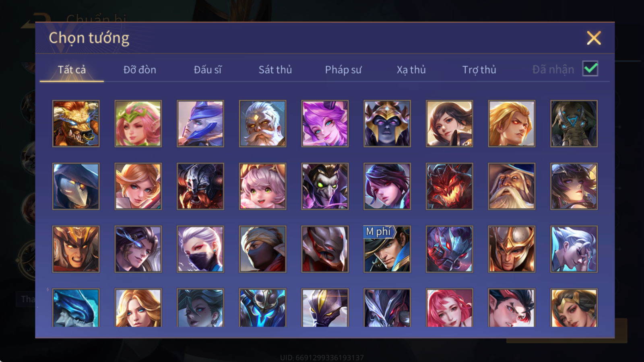Pick the masked white-haired ninja woman hero
Viewport: 644px width, 362px height.
(x=200, y=249)
